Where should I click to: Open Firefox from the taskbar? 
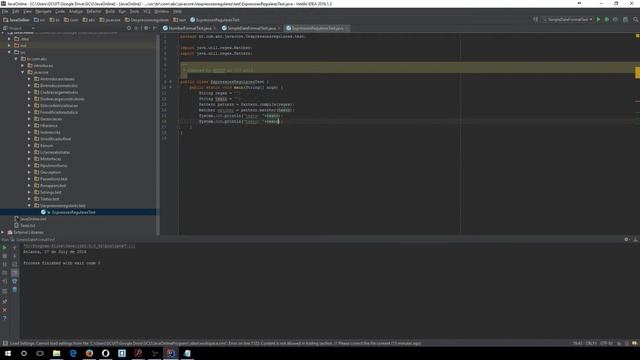89,353
